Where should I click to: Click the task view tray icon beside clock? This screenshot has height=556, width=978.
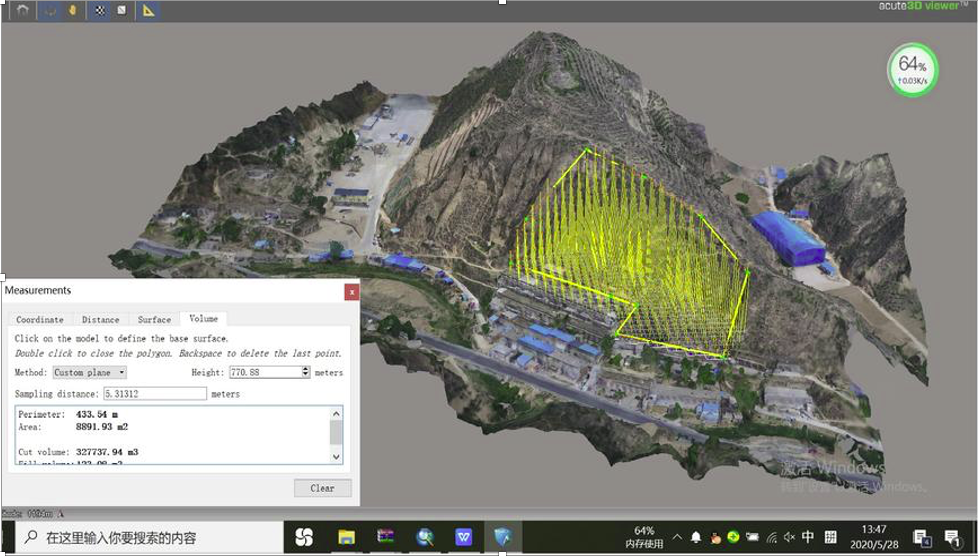tap(922, 538)
